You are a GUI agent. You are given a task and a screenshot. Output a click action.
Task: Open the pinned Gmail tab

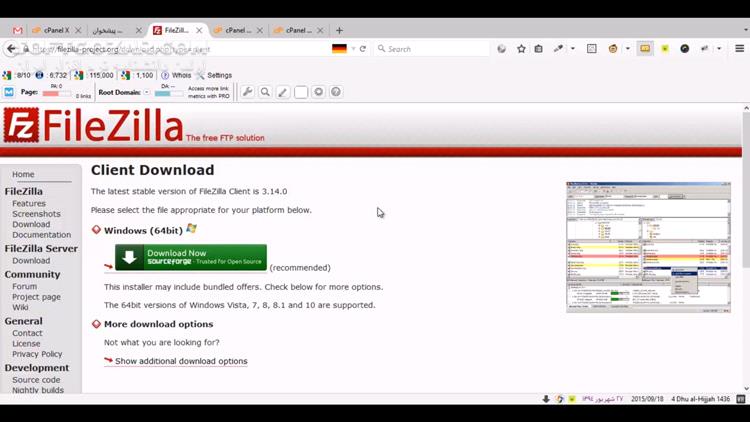click(x=18, y=30)
